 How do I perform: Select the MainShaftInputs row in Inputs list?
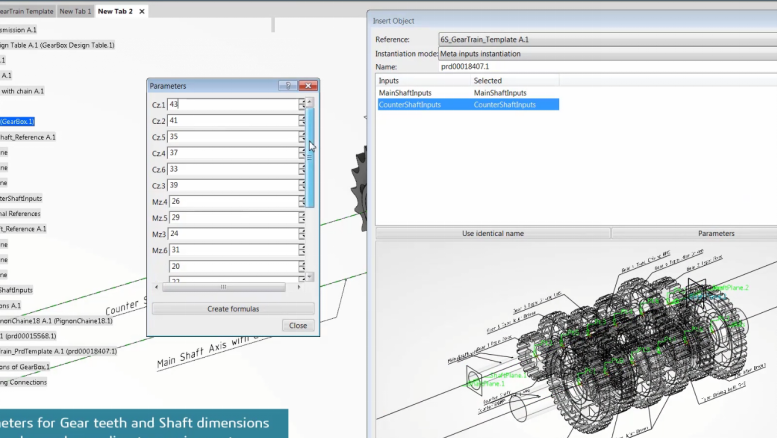tap(468, 93)
